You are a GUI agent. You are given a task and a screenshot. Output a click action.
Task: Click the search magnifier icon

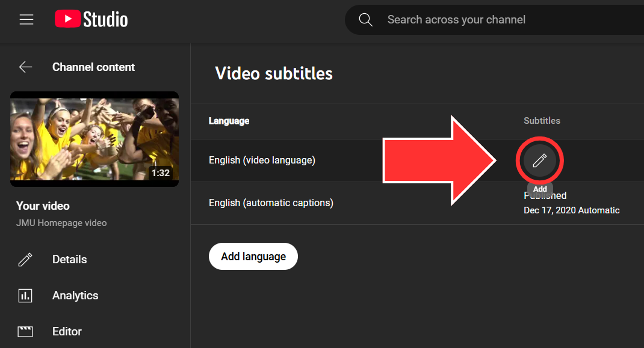click(x=365, y=20)
